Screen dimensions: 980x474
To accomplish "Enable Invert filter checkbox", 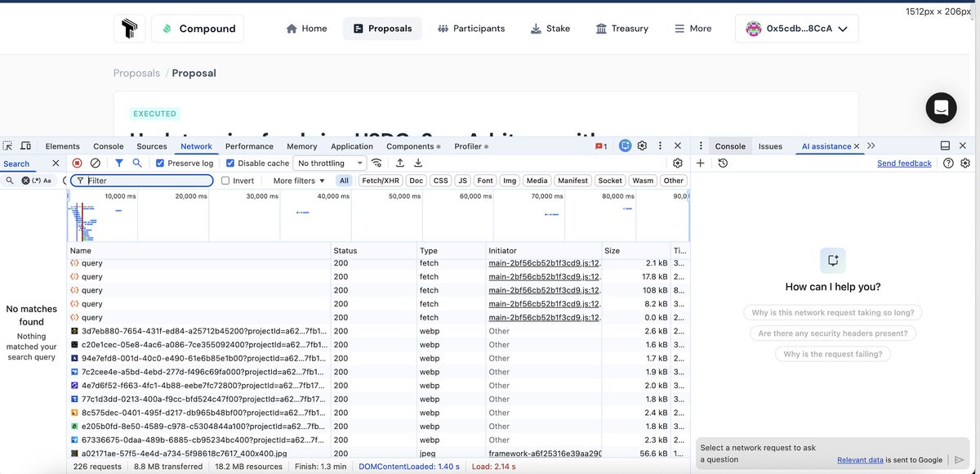I will click(x=225, y=181).
